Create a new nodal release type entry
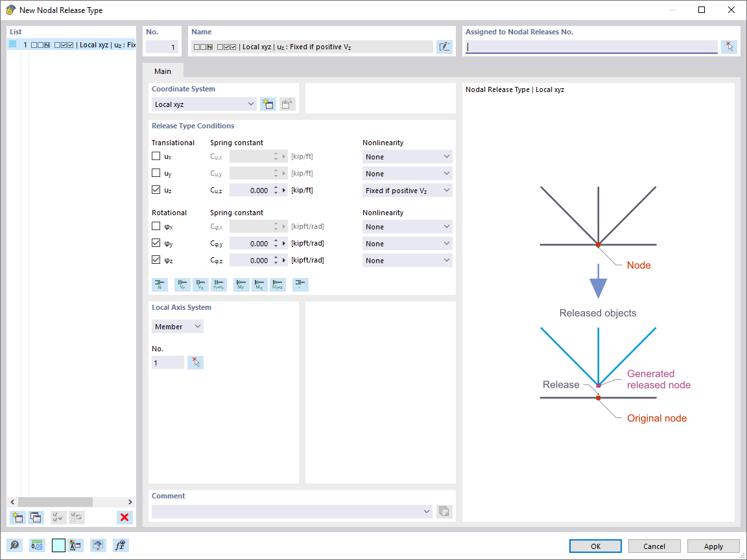Viewport: 747px width, 560px height. coord(18,517)
